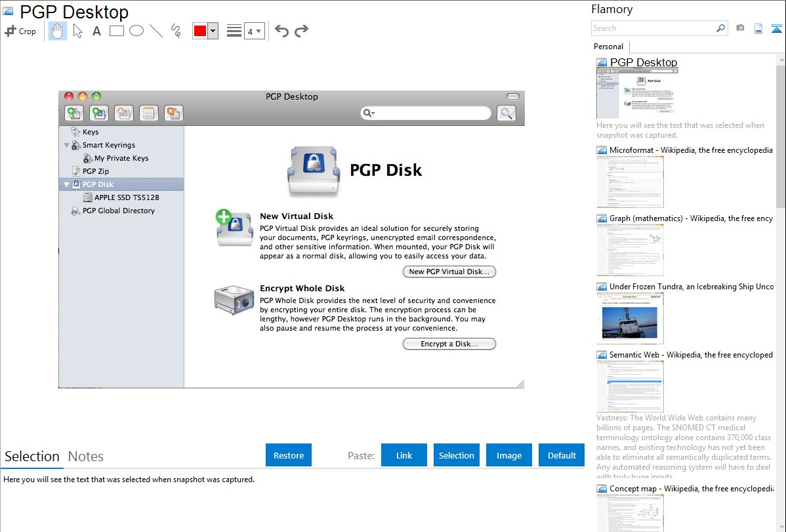Click the notepad toolbar icon in PGP Desktop
The height and width of the screenshot is (532, 786).
point(149,113)
